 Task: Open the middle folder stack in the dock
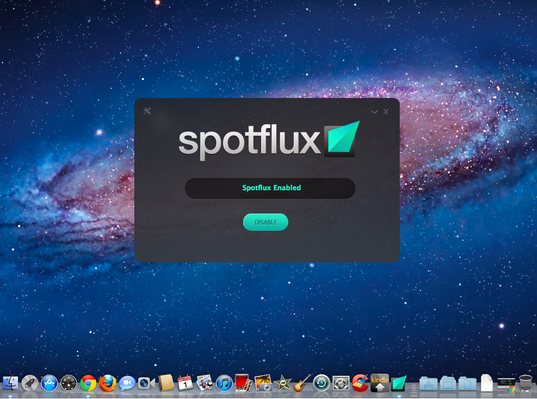coord(448,384)
